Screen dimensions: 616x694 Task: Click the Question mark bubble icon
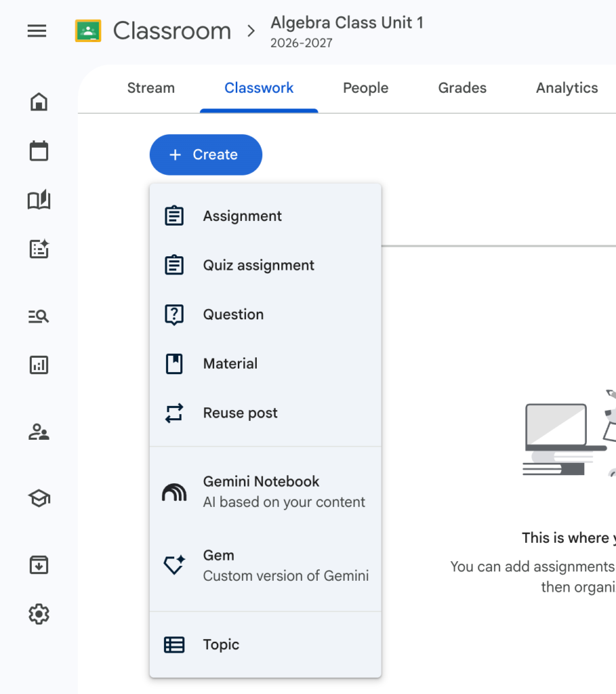174,314
